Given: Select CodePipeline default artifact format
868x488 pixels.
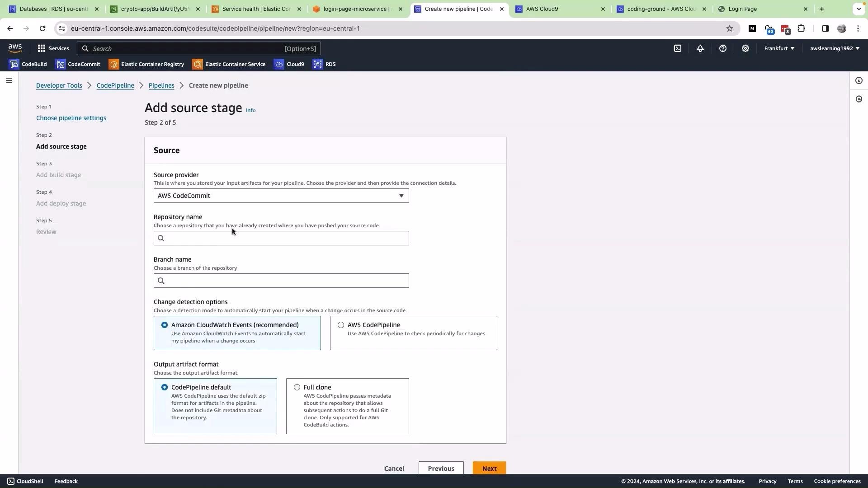Looking at the screenshot, I should point(215,406).
